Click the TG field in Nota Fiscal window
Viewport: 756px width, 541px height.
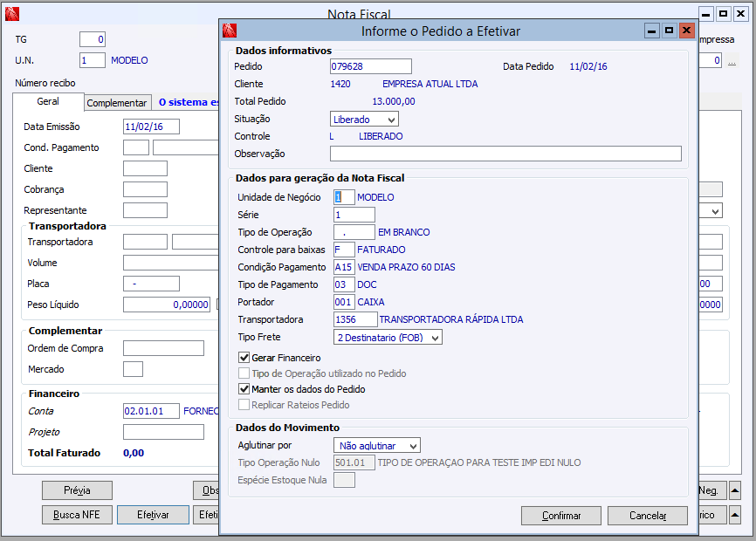[x=93, y=39]
